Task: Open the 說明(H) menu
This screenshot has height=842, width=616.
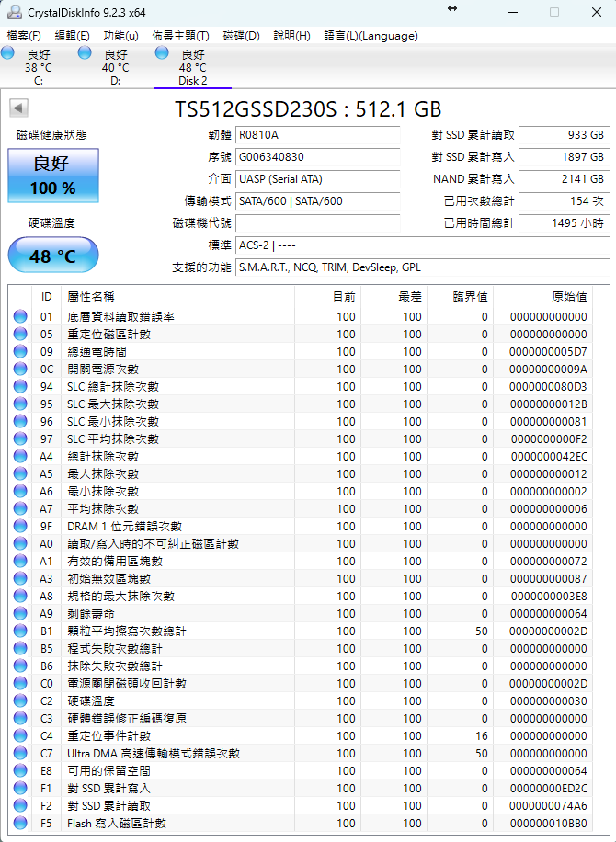Action: point(291,36)
